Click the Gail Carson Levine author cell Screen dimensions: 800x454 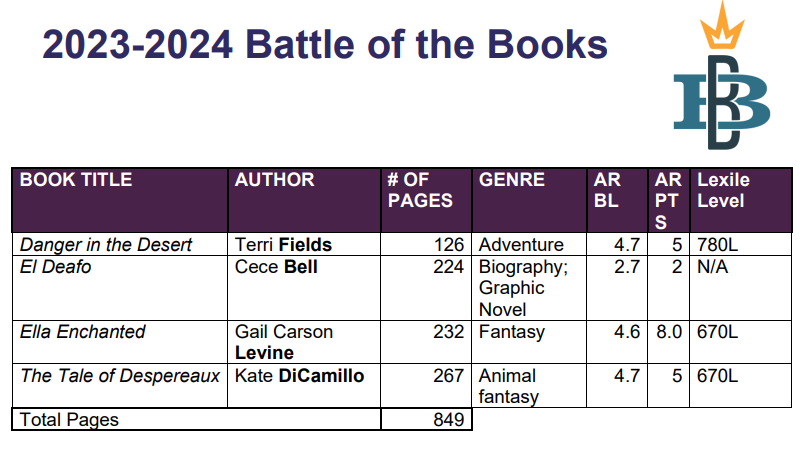304,342
